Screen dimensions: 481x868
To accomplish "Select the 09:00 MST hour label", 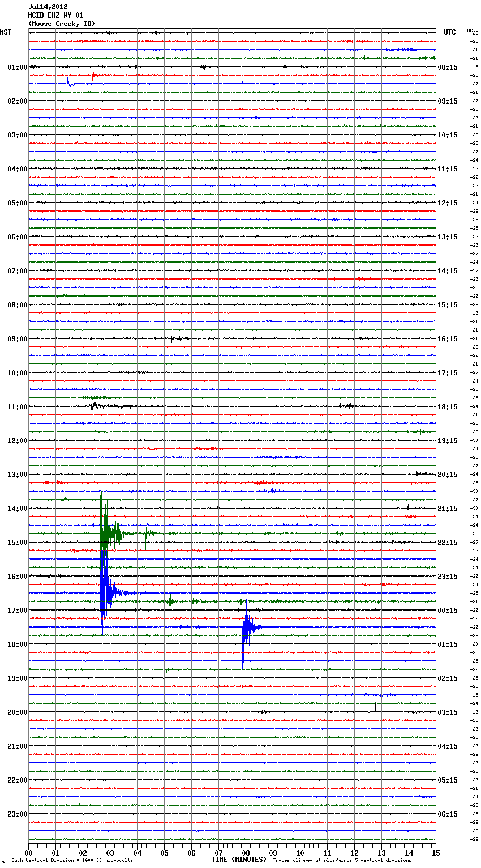I will tap(18, 339).
